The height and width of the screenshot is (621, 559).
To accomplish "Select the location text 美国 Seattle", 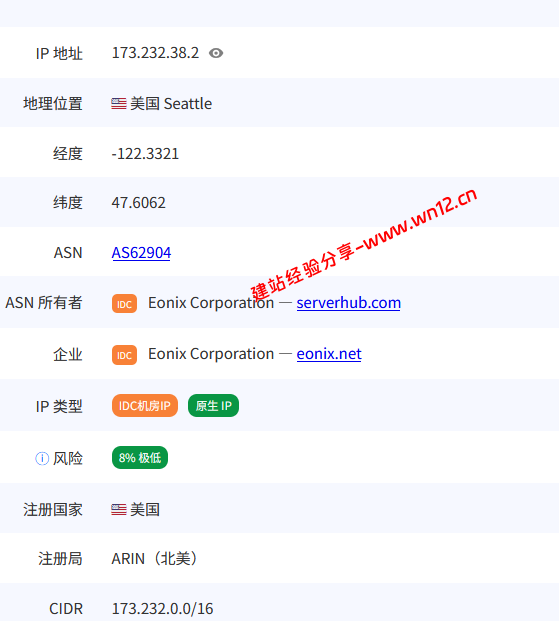I will click(171, 104).
